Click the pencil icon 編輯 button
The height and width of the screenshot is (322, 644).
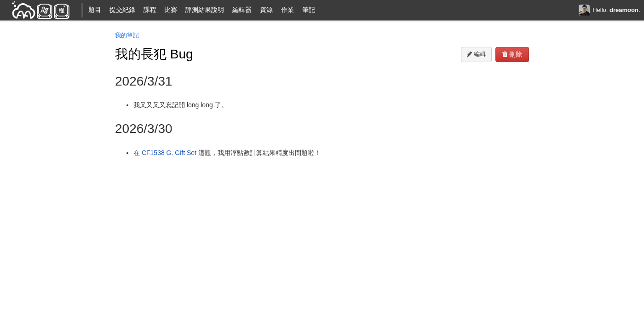(476, 54)
